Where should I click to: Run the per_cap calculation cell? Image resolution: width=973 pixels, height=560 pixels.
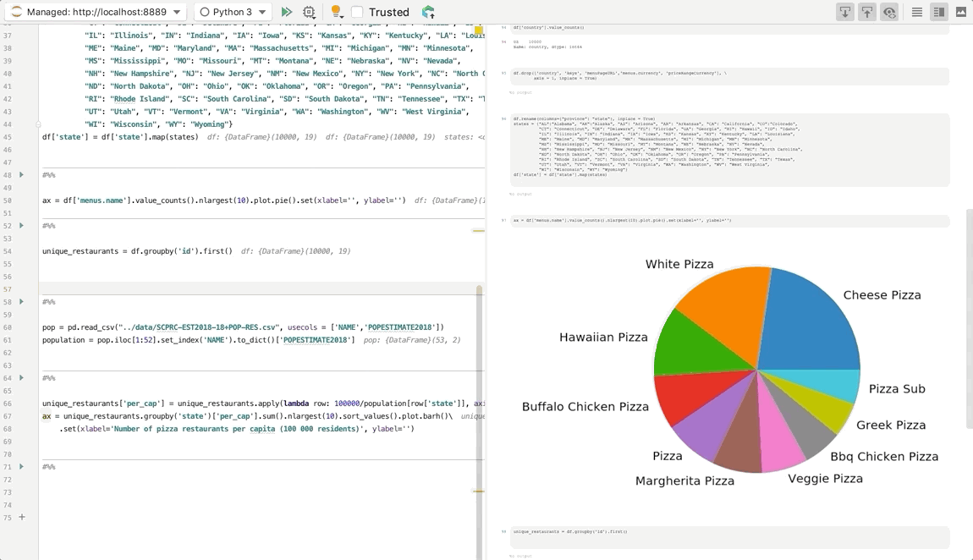pos(21,377)
